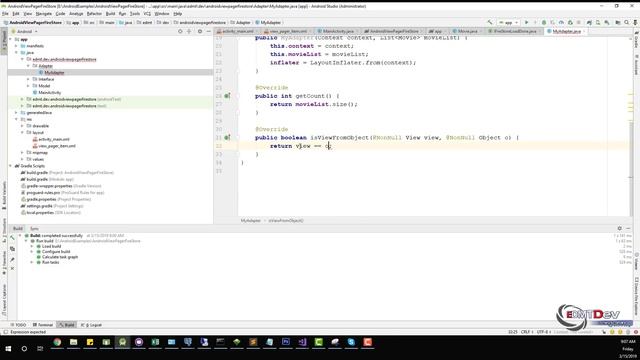This screenshot has width=640, height=360.
Task: Switch to the MainActivity.java editor tab
Action: coord(338,31)
